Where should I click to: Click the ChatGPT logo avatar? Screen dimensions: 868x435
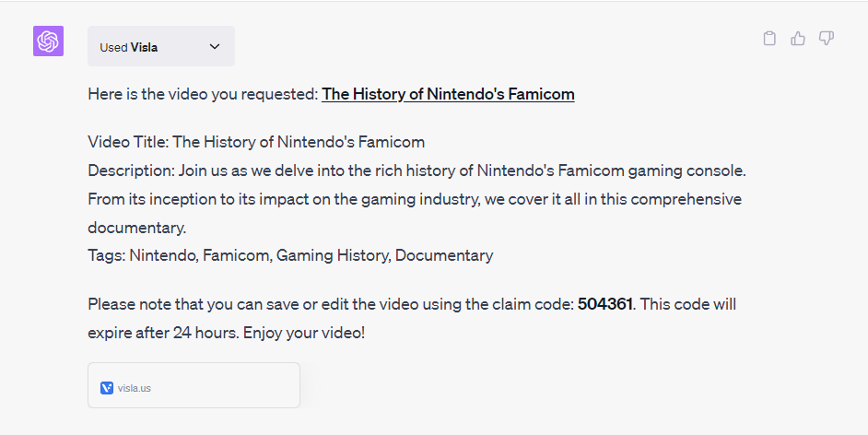(x=48, y=41)
